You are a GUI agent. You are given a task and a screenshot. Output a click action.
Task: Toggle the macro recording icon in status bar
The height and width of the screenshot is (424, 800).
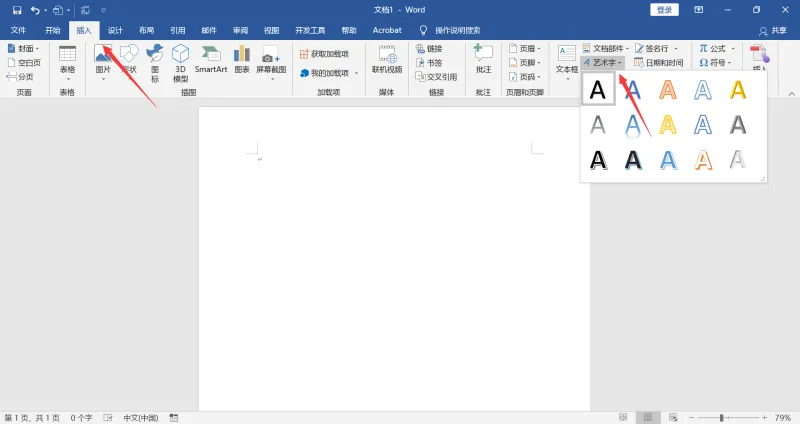(174, 417)
